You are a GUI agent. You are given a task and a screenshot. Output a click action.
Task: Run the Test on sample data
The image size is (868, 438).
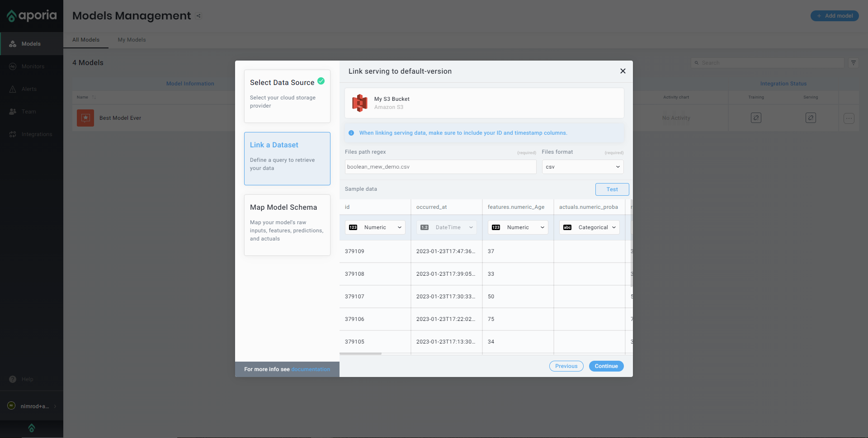(612, 189)
